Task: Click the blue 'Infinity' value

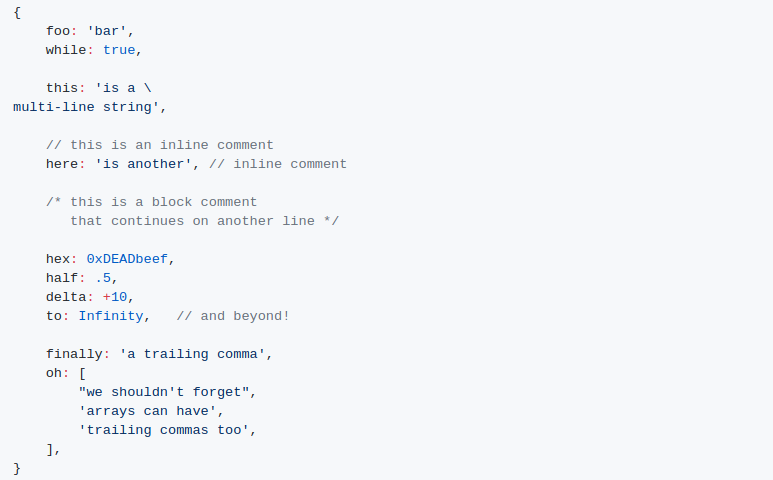Action: click(x=111, y=316)
